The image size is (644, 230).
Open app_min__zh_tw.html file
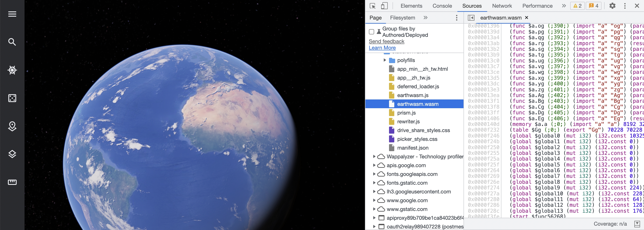pyautogui.click(x=422, y=69)
